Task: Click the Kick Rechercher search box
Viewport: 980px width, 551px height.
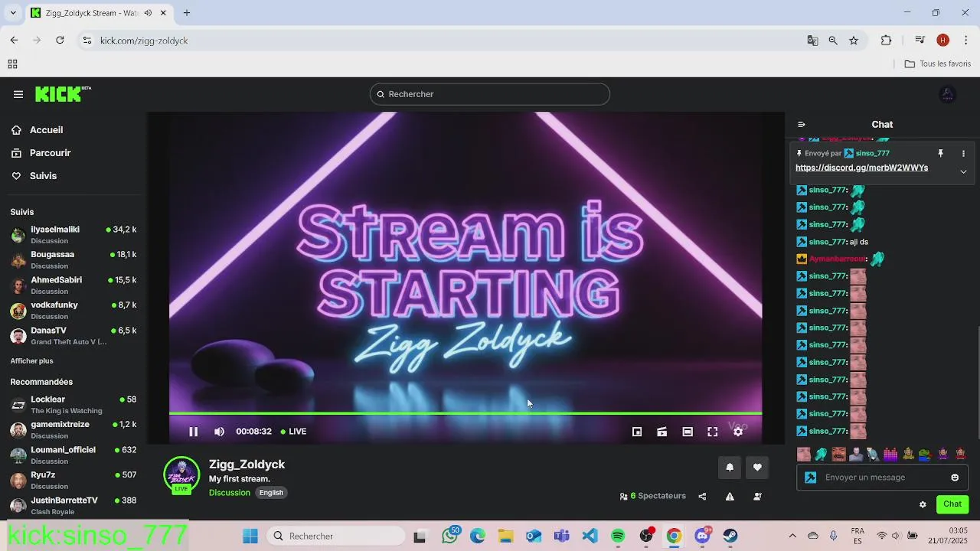Action: [x=490, y=94]
